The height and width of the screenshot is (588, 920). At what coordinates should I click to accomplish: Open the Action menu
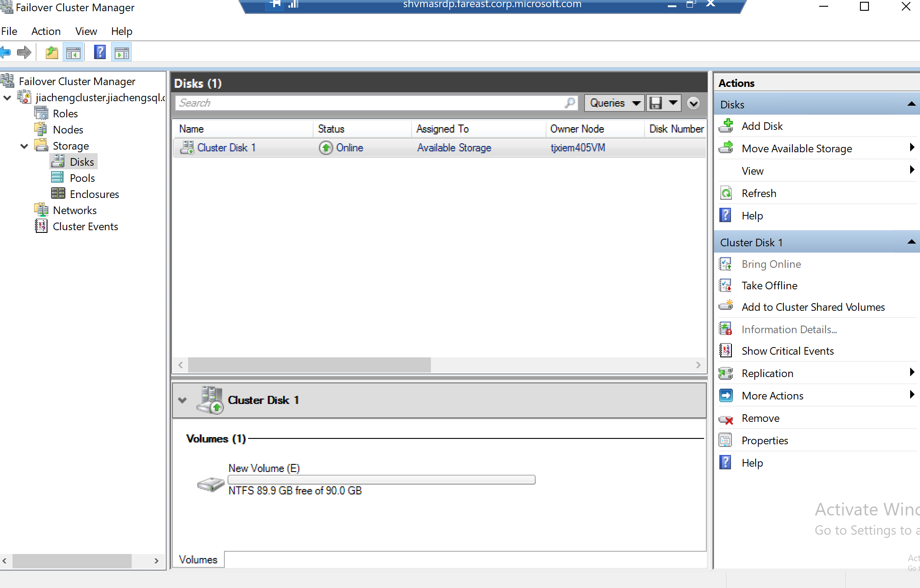click(46, 31)
